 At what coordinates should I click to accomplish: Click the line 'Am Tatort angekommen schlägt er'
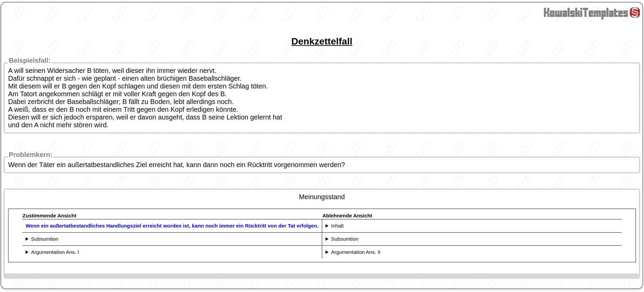point(117,94)
